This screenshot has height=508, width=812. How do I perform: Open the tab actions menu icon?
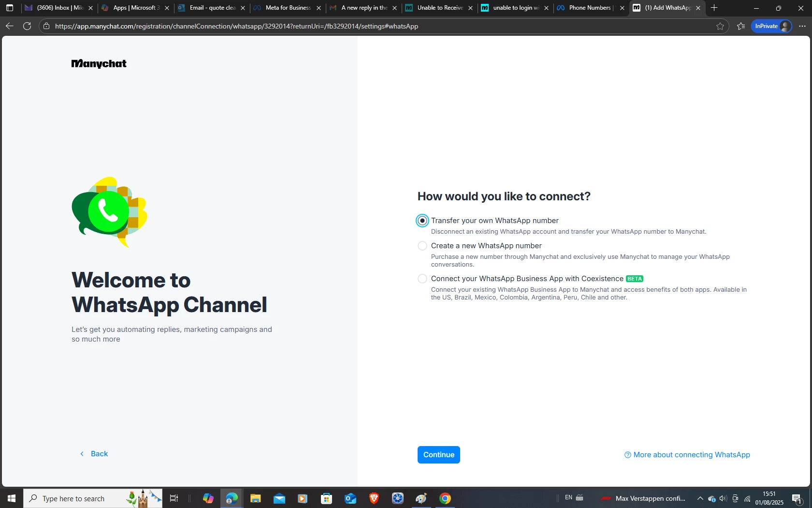10,8
